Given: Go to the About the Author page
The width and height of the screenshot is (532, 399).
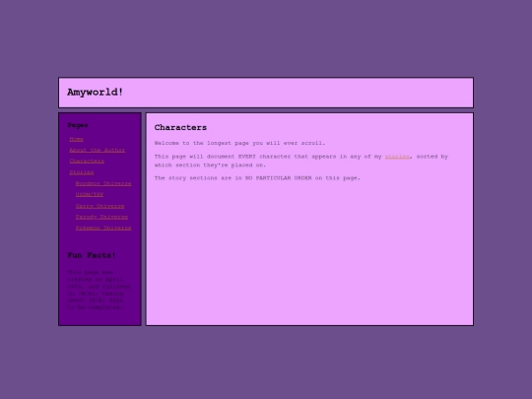Looking at the screenshot, I should click(97, 150).
